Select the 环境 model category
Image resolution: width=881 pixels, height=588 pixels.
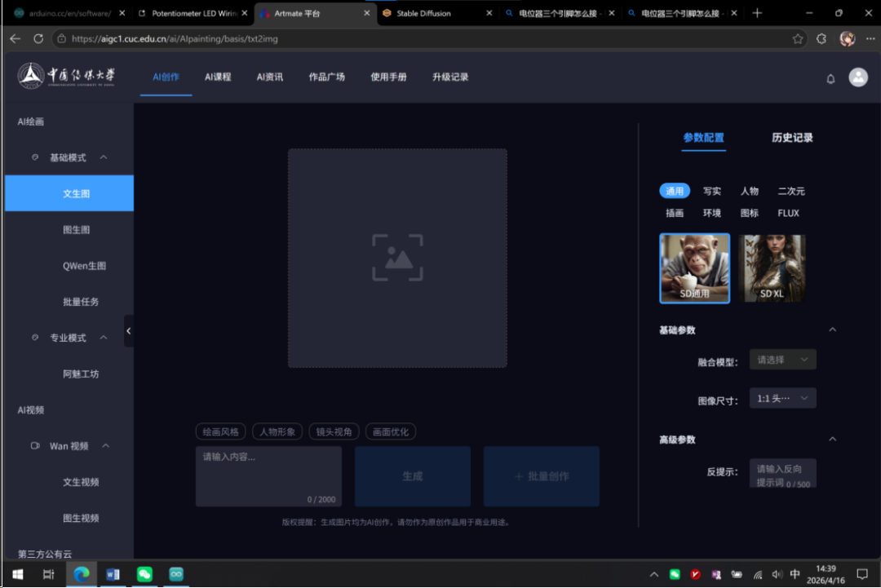coord(711,213)
